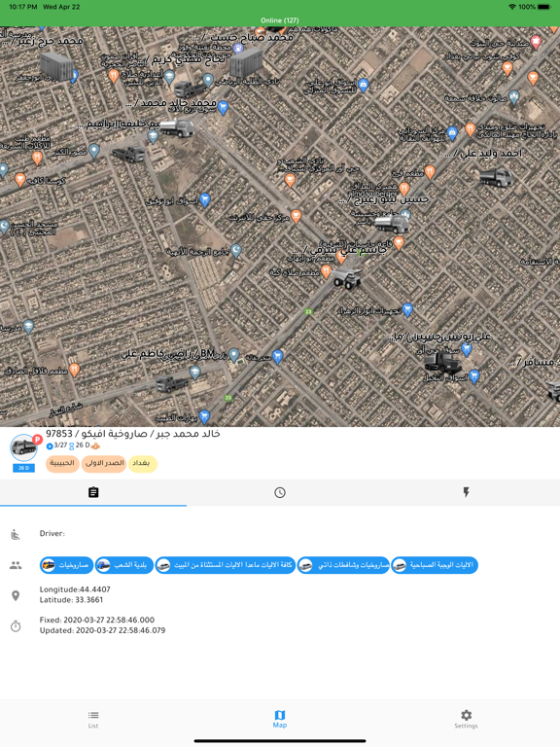Tap the driver seat icon
The image size is (560, 747).
(16, 535)
